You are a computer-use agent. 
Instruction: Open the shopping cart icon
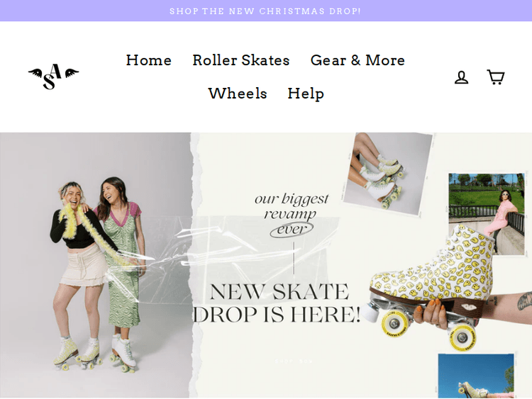pyautogui.click(x=495, y=77)
